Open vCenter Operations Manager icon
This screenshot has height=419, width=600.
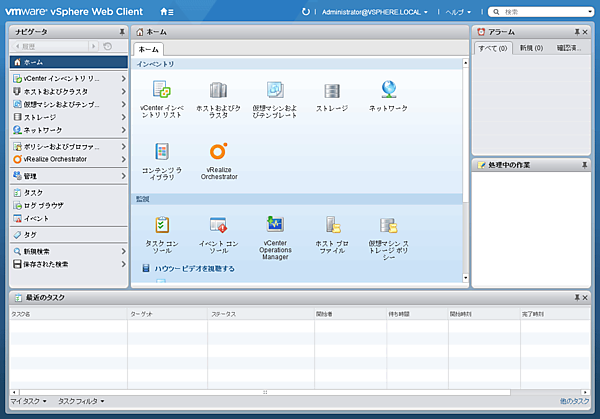tap(275, 225)
